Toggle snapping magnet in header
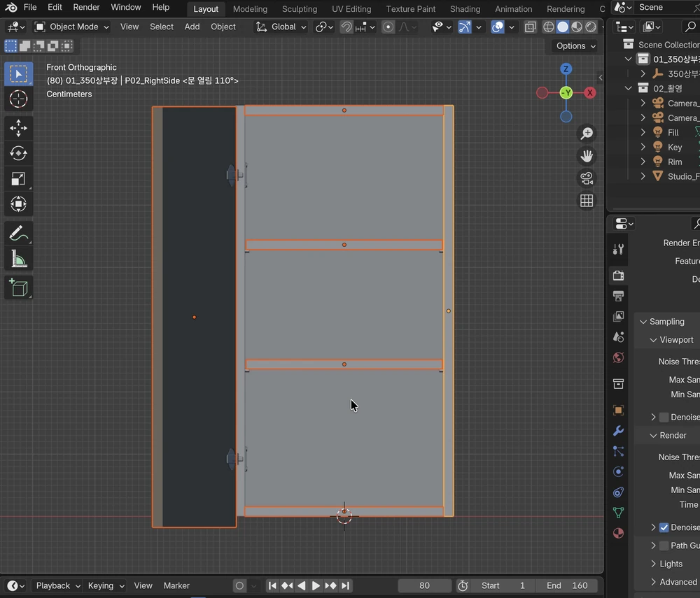The image size is (700, 598). point(346,27)
